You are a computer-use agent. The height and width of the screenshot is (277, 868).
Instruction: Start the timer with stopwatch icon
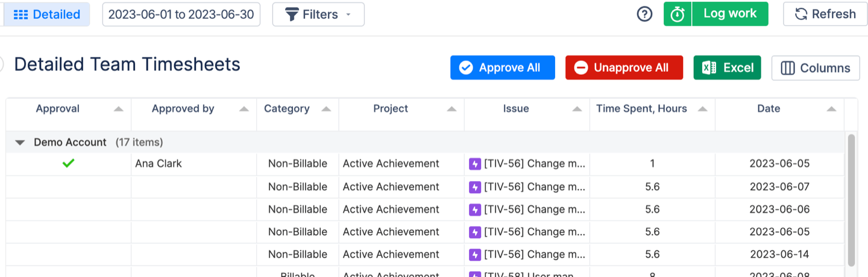pyautogui.click(x=678, y=14)
